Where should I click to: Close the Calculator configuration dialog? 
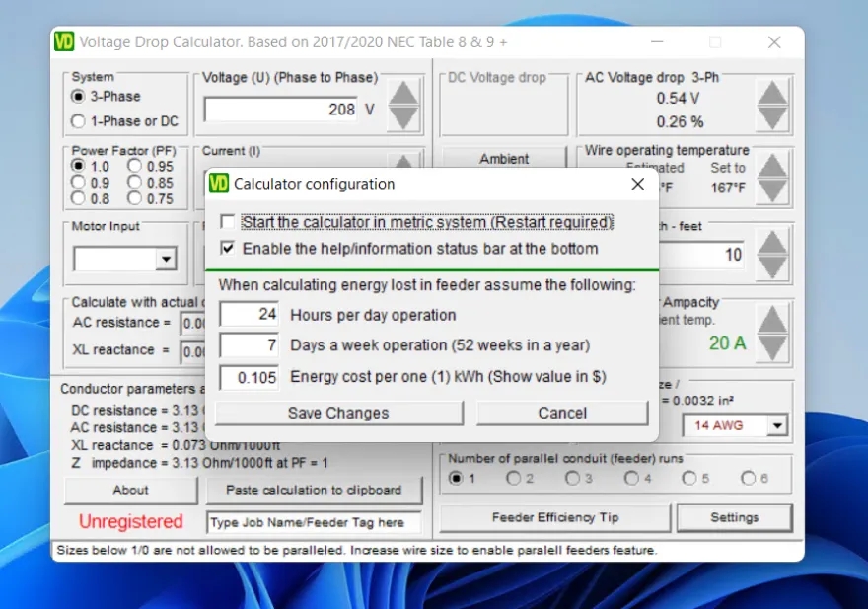[638, 184]
